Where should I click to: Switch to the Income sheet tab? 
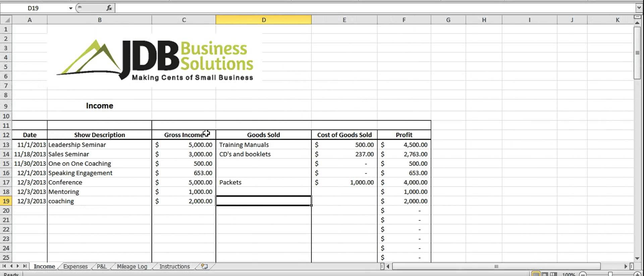coord(44,266)
